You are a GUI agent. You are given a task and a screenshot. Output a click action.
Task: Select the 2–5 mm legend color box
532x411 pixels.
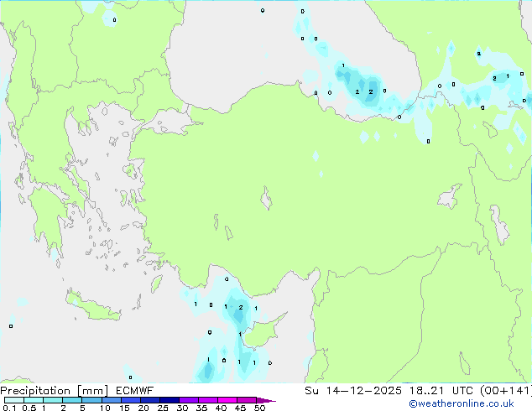[72, 400]
